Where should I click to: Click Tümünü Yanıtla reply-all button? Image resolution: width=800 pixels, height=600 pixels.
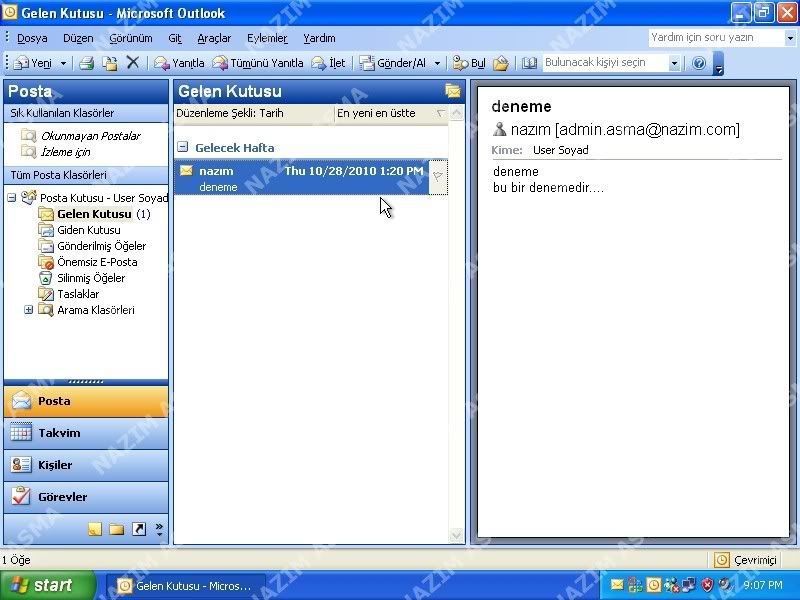[x=258, y=63]
